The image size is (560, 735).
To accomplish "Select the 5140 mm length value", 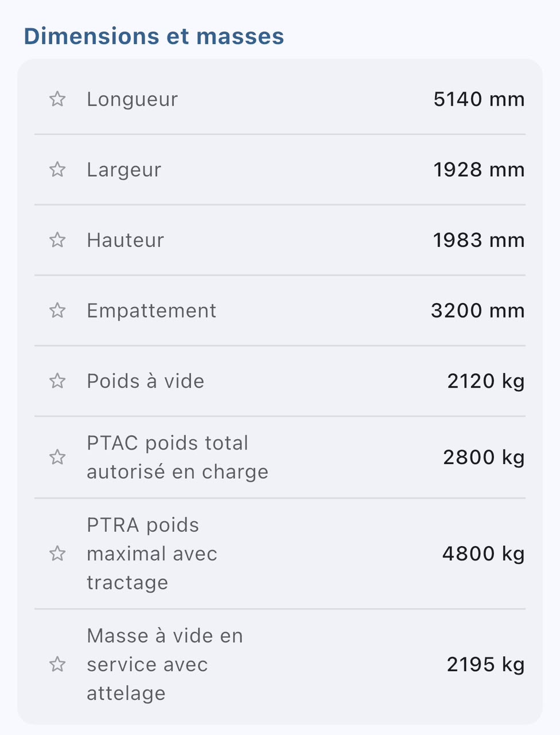I will click(479, 99).
